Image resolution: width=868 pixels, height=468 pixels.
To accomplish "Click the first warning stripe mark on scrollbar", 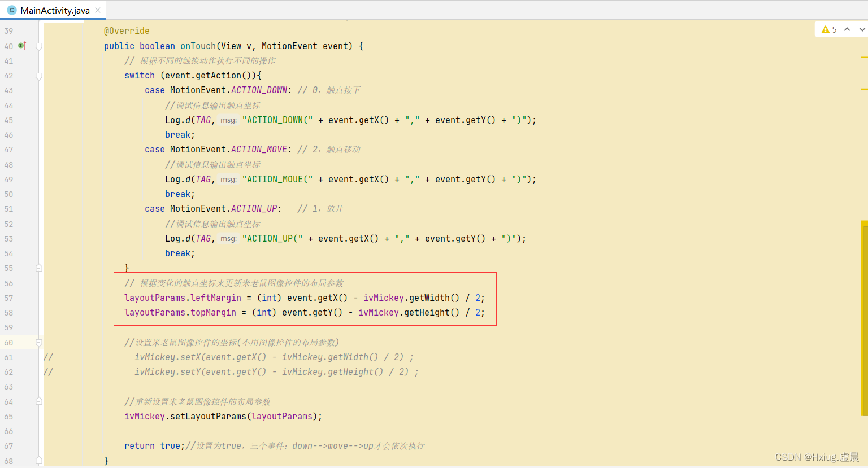I will [x=864, y=58].
